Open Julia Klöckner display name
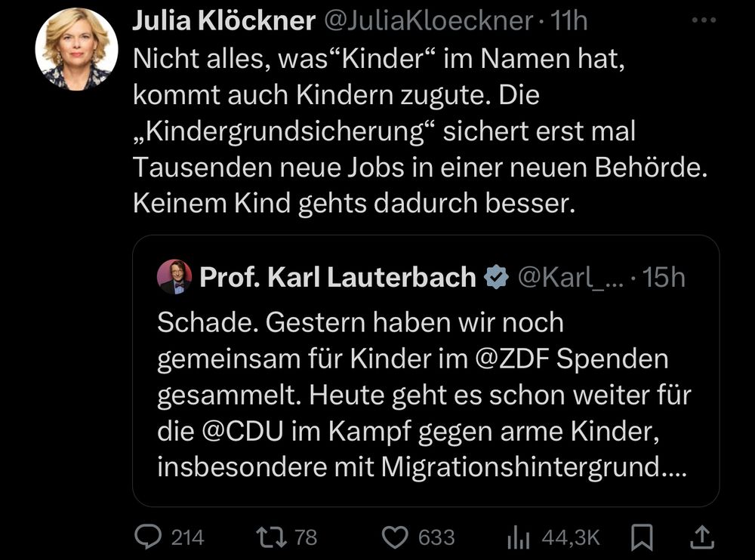 click(224, 20)
